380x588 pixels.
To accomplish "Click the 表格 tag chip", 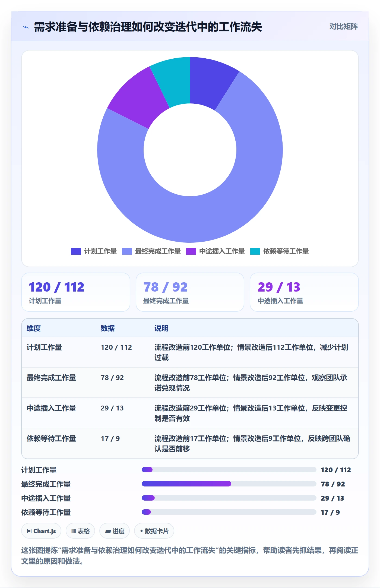I will click(80, 531).
